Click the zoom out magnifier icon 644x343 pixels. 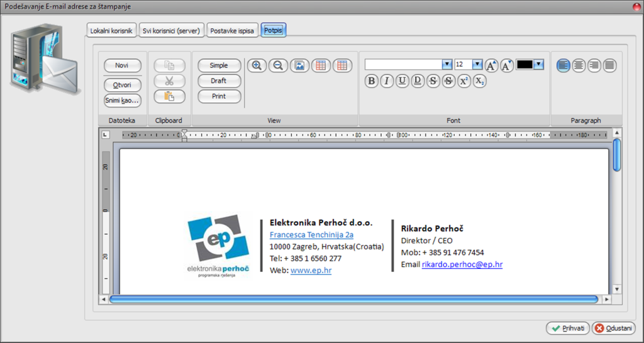tap(278, 65)
